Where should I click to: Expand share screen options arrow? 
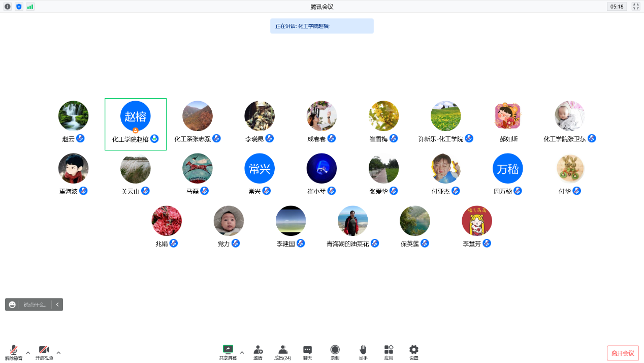[x=242, y=352]
